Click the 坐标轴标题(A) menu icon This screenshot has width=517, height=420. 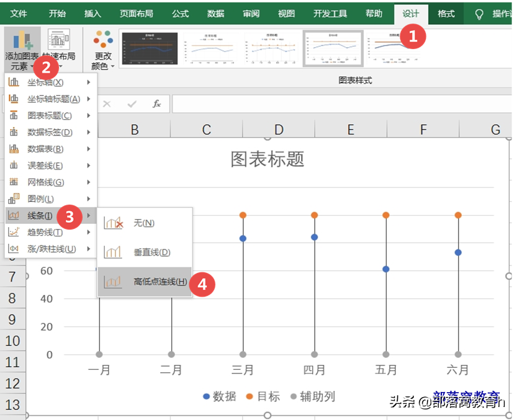(14, 99)
